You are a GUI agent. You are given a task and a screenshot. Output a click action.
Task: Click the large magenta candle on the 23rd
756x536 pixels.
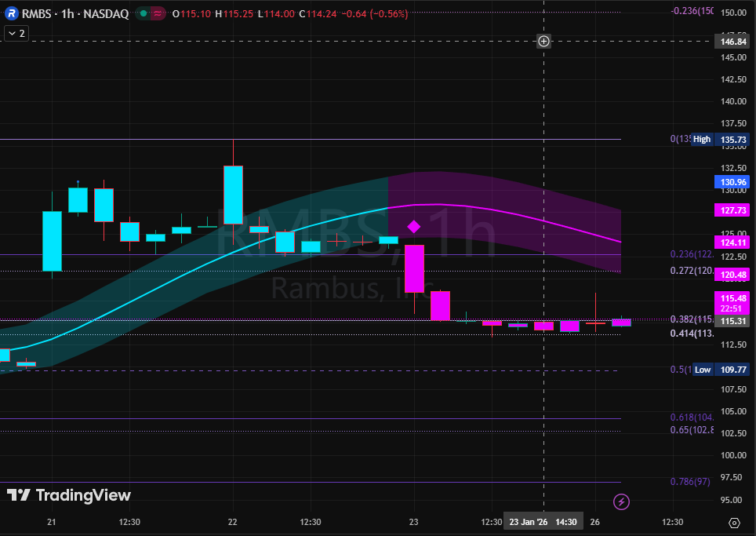(x=414, y=268)
